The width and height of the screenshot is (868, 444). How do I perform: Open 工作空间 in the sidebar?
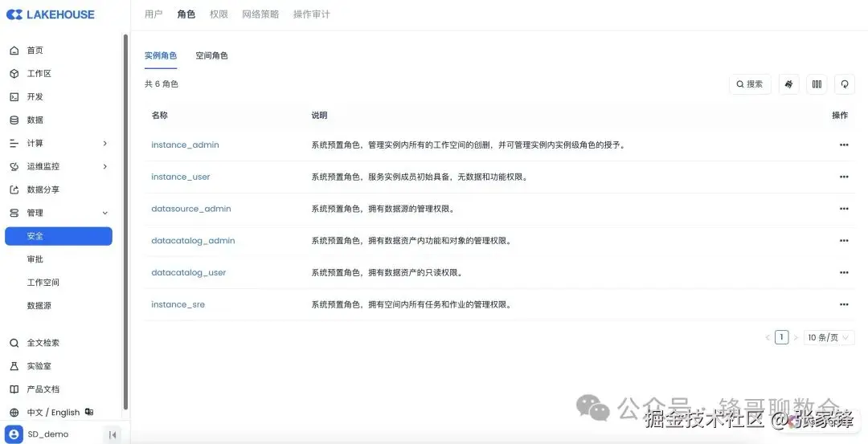[x=43, y=283]
